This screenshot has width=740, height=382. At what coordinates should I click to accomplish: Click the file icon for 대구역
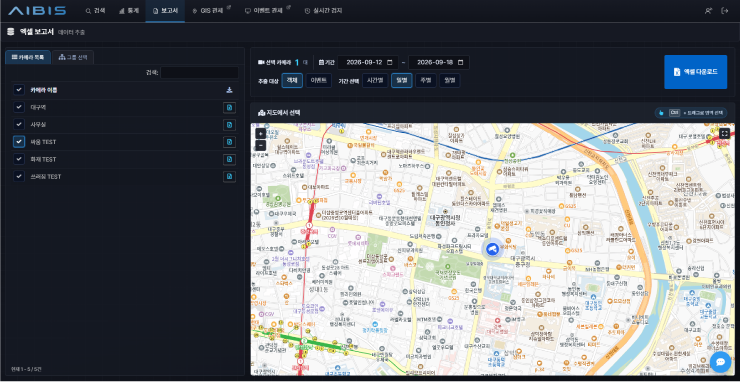coord(229,108)
